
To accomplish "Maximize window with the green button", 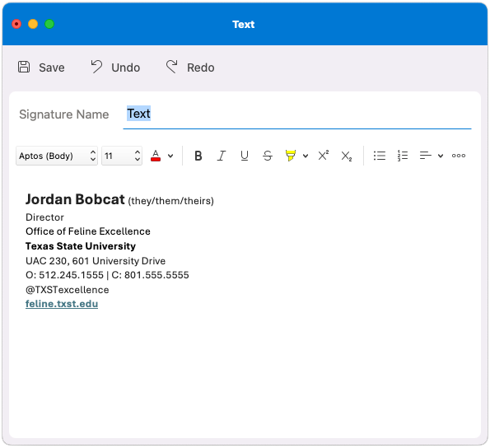I will (49, 24).
